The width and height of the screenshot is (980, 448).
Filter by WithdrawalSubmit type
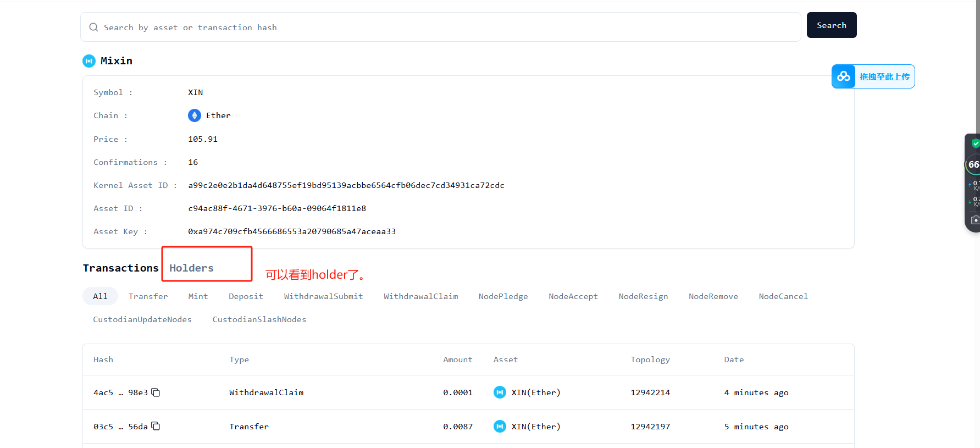pyautogui.click(x=323, y=296)
